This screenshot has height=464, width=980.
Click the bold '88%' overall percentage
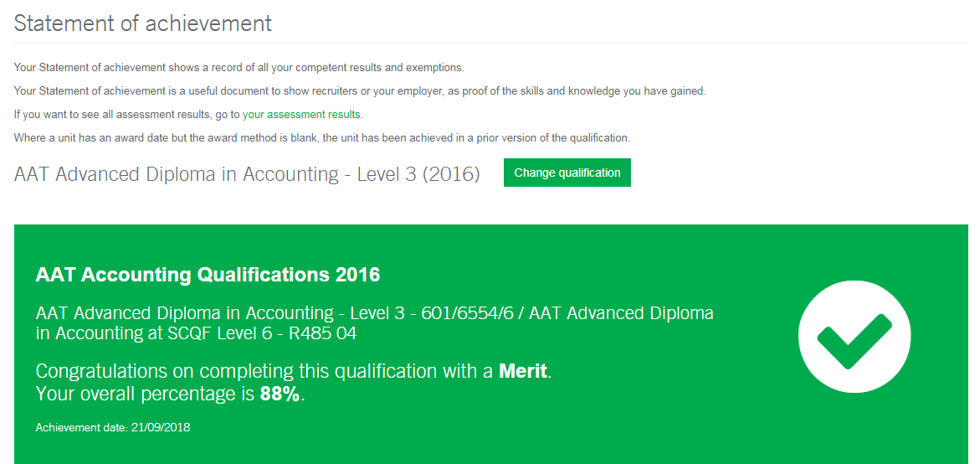click(x=280, y=394)
